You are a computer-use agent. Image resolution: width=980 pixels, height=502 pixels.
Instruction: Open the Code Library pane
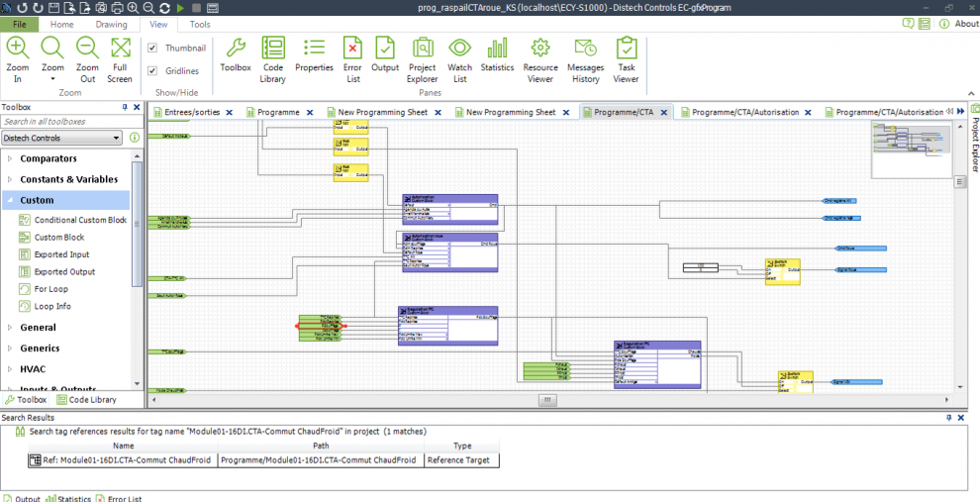(x=274, y=60)
